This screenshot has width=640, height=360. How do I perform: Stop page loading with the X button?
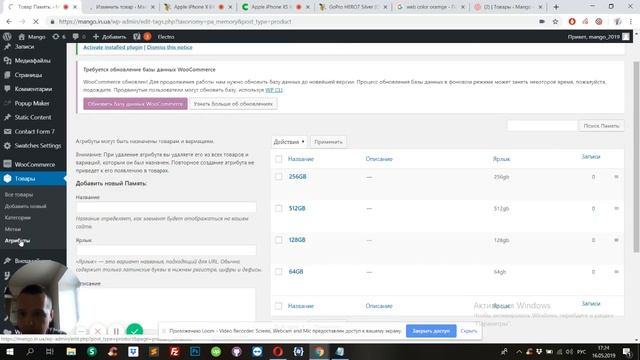(36, 22)
